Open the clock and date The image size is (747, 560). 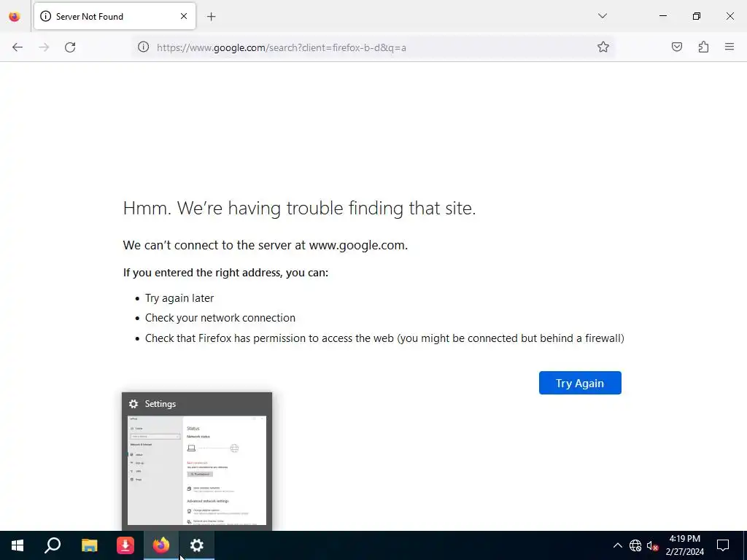[x=684, y=545]
